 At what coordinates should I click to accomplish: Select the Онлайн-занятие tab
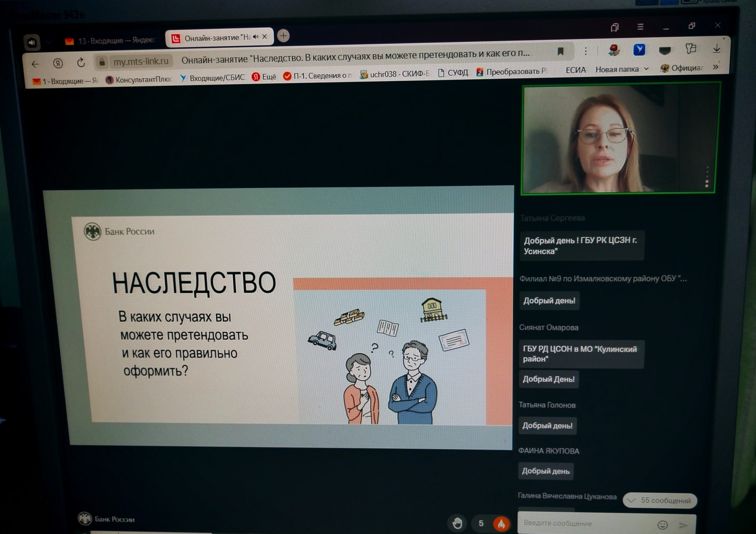click(219, 38)
